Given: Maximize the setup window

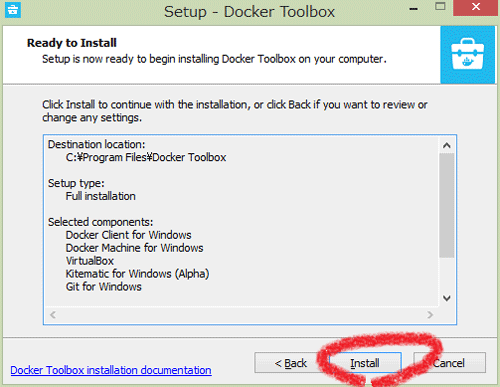Looking at the screenshot, I should tap(440, 7).
